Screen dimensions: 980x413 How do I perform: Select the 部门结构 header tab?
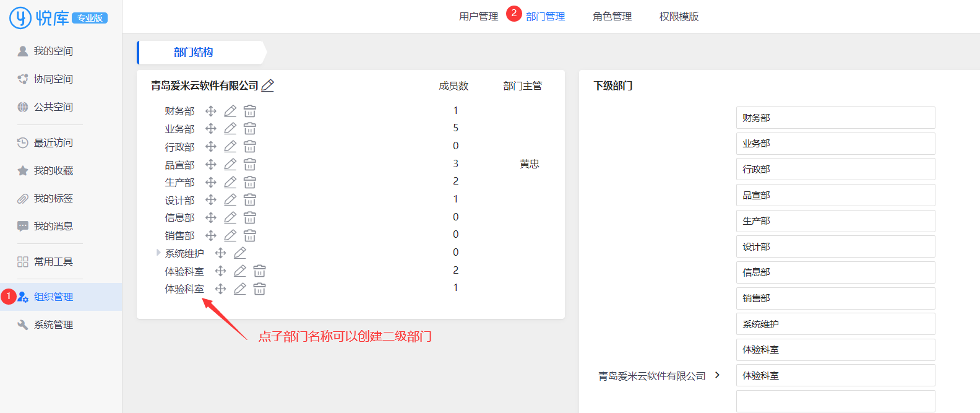[x=194, y=53]
